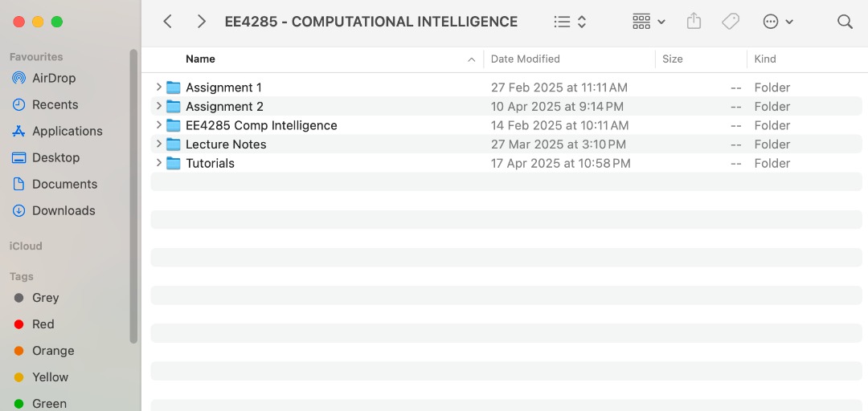
Task: Toggle the sort direction arrow
Action: (x=472, y=59)
